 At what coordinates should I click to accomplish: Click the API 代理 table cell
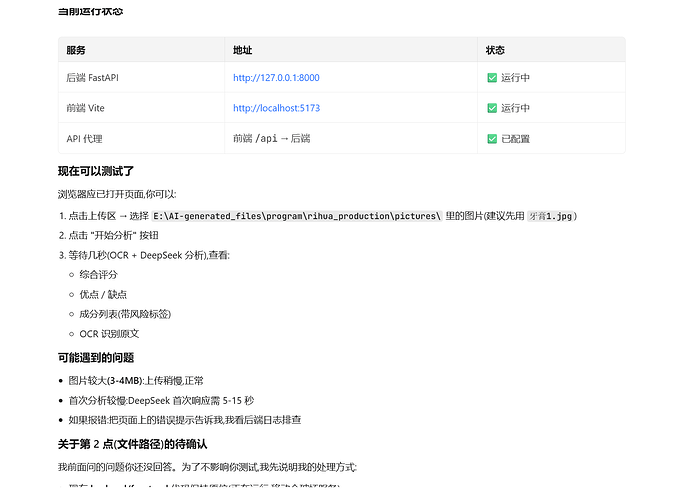coord(141,139)
